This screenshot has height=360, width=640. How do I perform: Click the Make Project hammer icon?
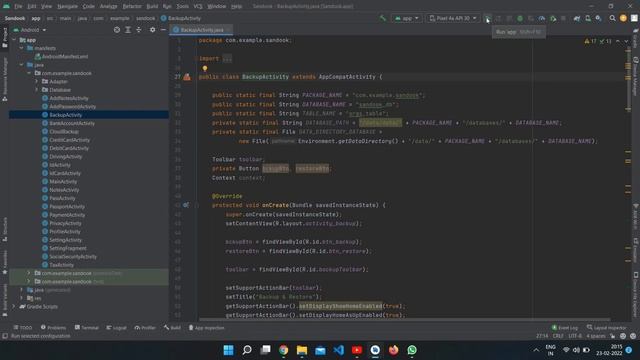pos(382,18)
